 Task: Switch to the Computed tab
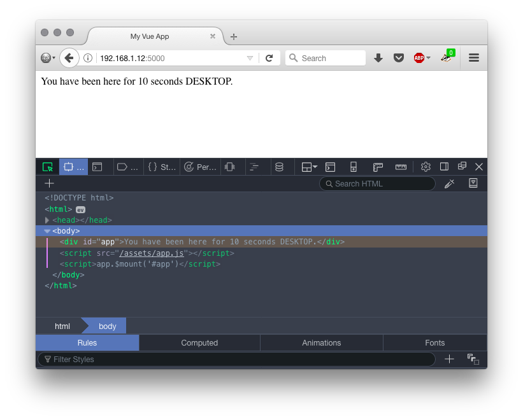(199, 342)
